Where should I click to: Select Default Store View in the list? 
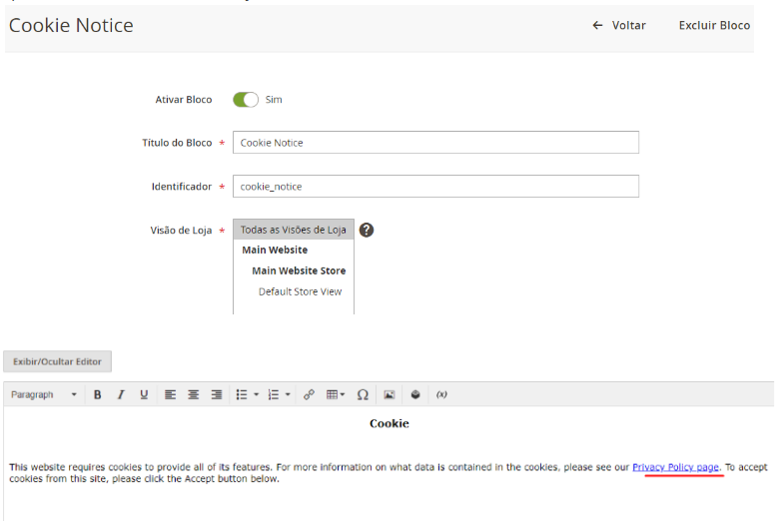click(300, 291)
